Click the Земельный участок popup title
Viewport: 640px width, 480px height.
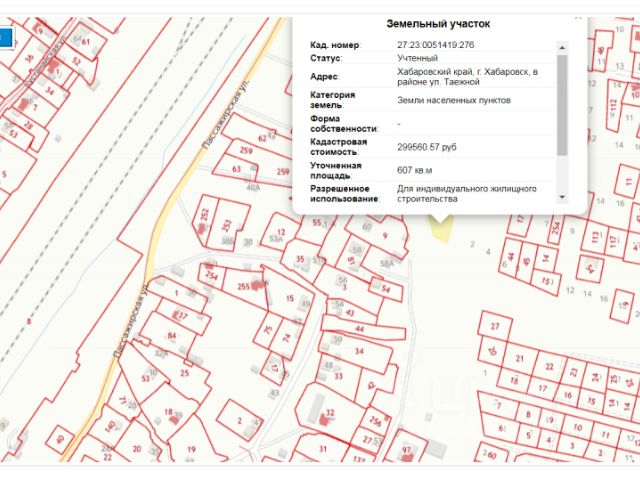[x=438, y=24]
